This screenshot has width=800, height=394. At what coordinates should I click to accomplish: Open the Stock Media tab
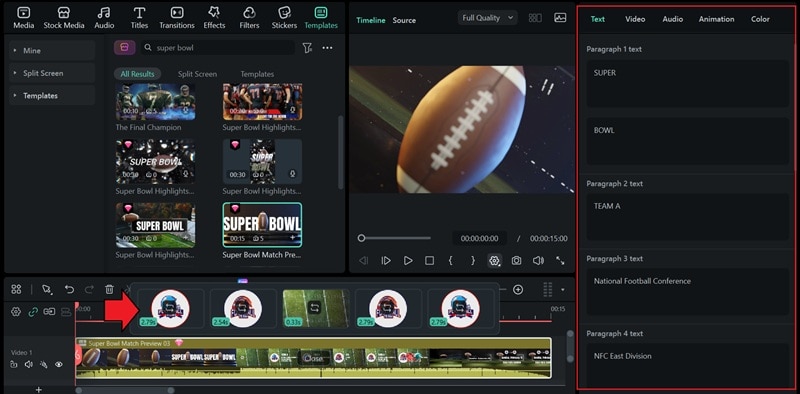(x=64, y=18)
